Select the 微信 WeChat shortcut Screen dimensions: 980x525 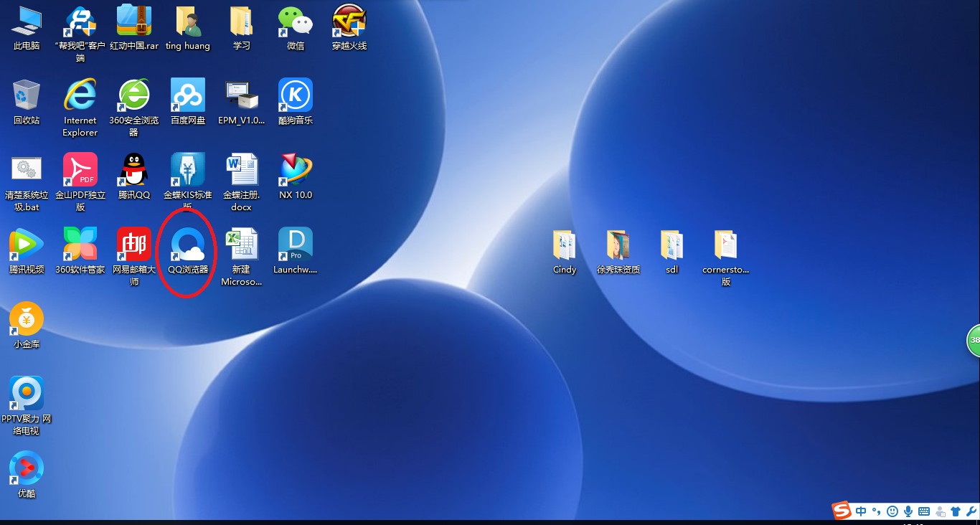pos(296,28)
